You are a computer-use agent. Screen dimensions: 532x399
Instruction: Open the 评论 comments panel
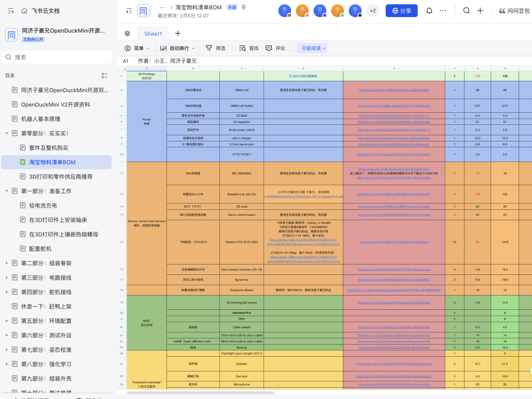click(275, 48)
